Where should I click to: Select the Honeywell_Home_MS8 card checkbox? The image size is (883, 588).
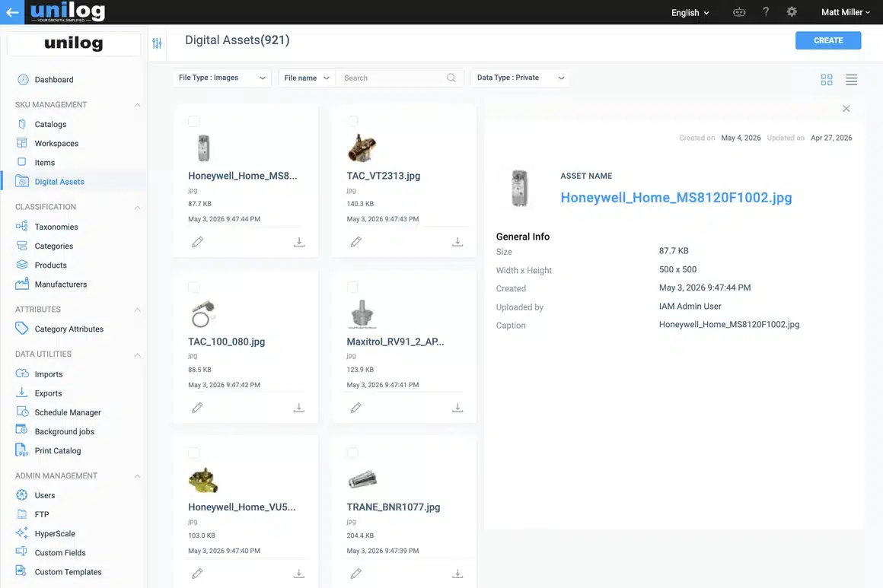193,121
